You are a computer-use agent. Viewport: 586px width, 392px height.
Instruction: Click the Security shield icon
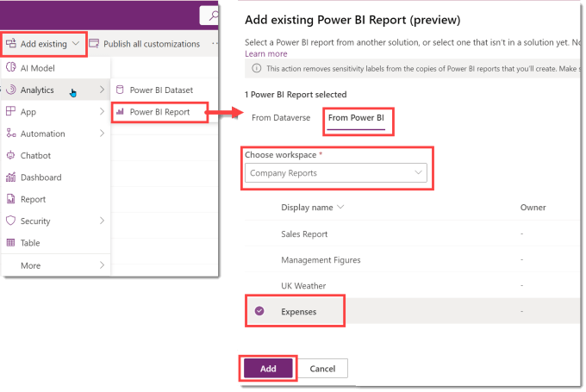11,221
